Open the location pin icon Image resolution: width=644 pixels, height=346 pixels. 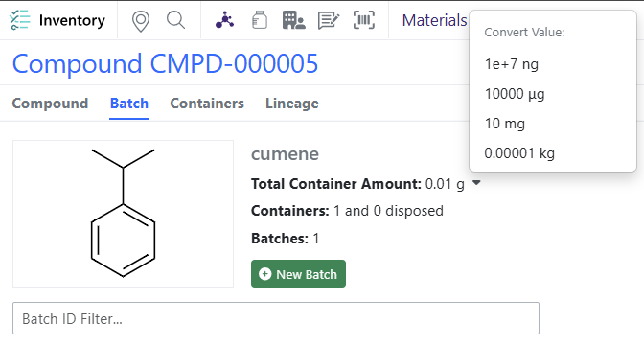point(141,20)
